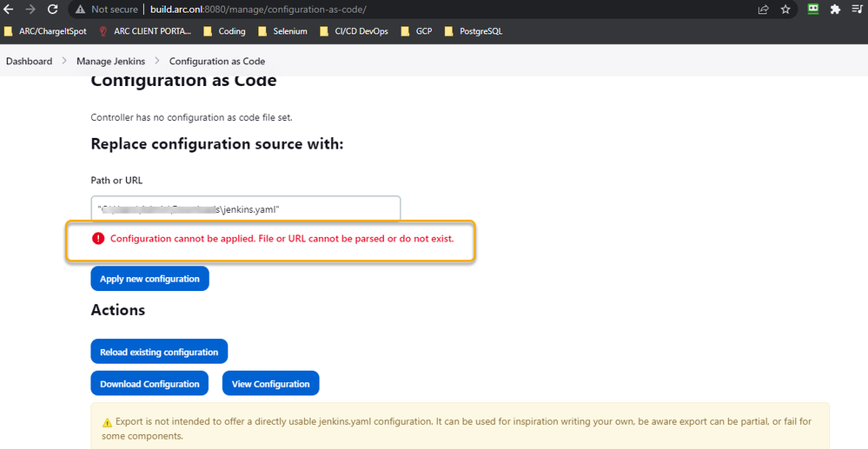Viewport: 868px width, 449px height.
Task: Go to Dashboard breadcrumb
Action: (29, 61)
